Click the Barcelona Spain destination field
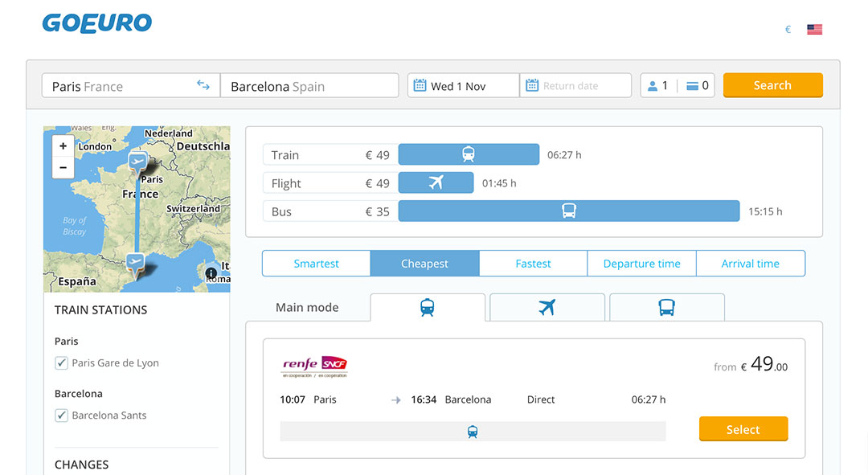The height and width of the screenshot is (475, 868). (309, 86)
